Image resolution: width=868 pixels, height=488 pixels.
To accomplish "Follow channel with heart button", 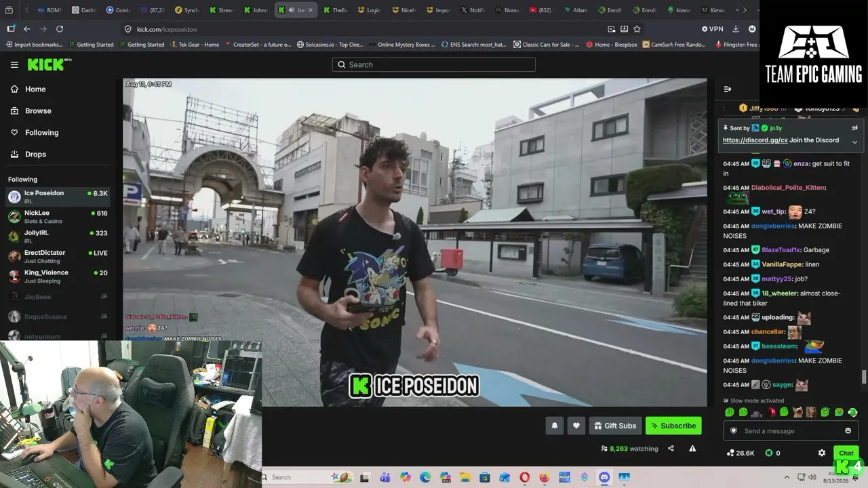I will pos(576,426).
